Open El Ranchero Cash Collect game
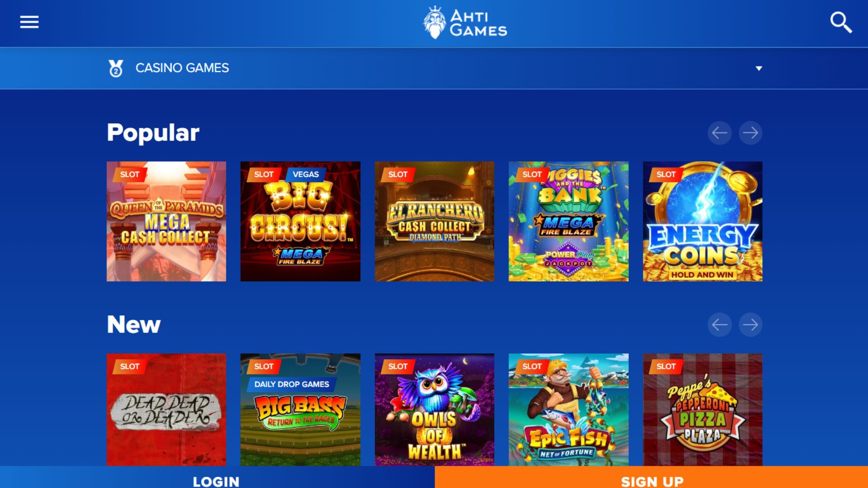This screenshot has height=488, width=868. click(434, 221)
